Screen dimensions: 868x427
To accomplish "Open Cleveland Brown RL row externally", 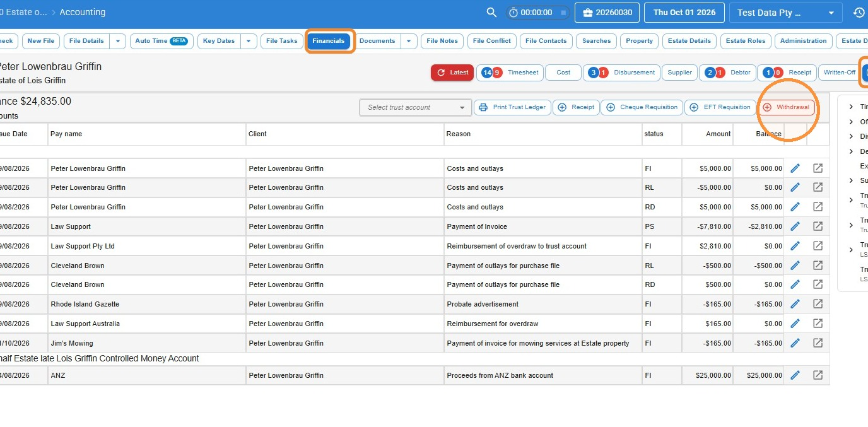I will (818, 266).
